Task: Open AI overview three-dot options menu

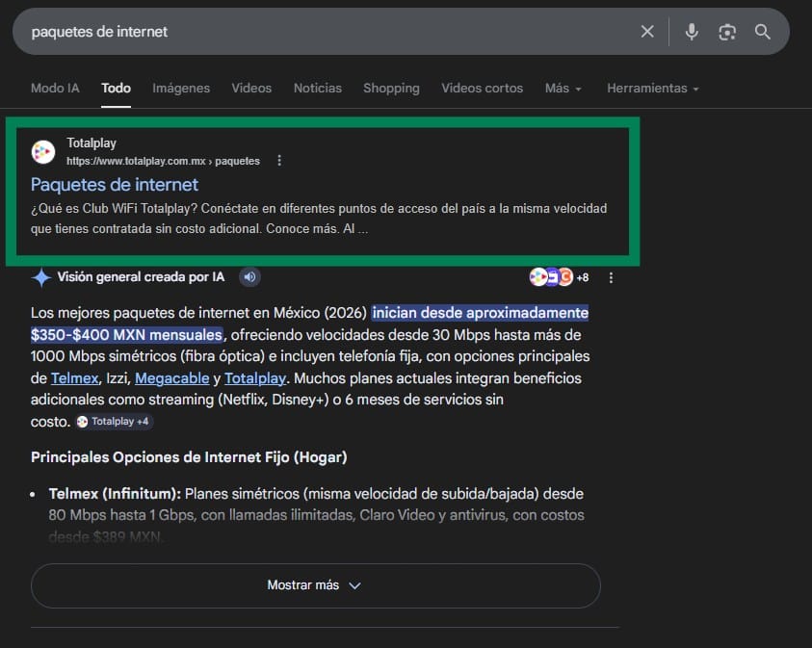Action: tap(611, 277)
